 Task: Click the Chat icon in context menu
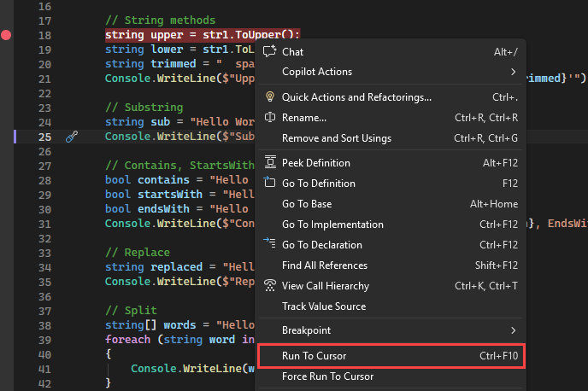click(x=270, y=52)
